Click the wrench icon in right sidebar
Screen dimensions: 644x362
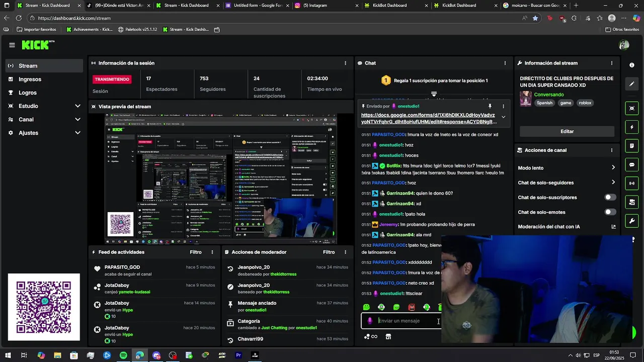coord(631,220)
